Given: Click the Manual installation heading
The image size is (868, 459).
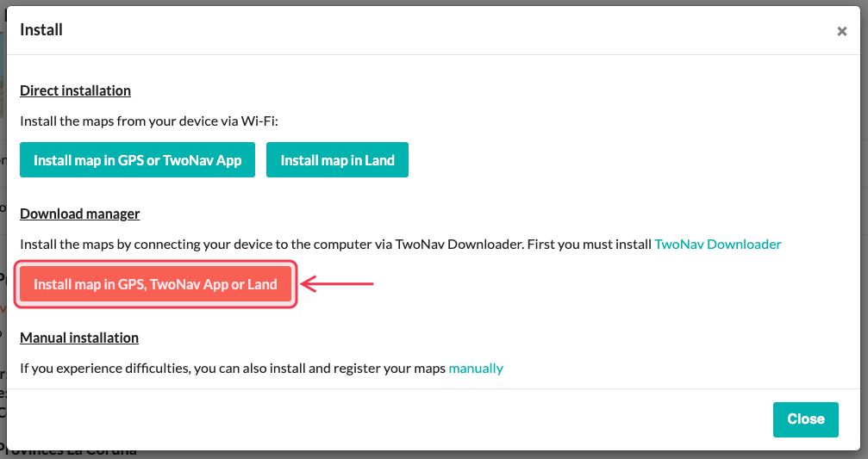Looking at the screenshot, I should (79, 338).
